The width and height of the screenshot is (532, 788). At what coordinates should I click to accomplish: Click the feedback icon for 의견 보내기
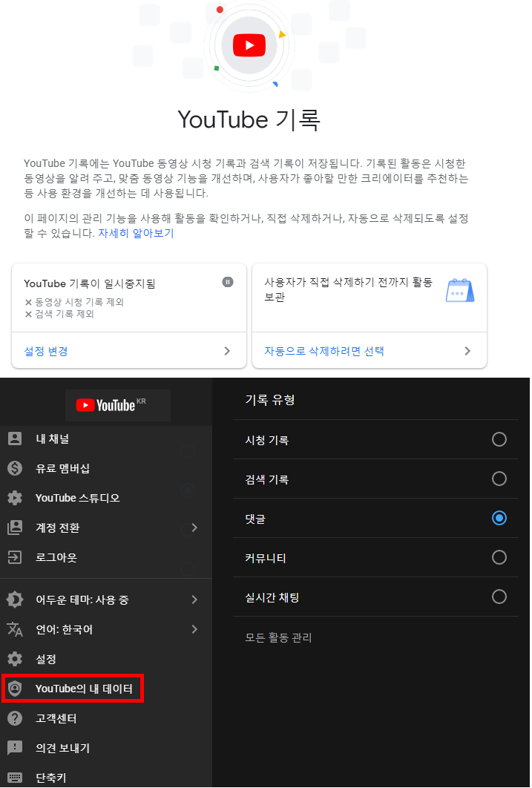click(15, 748)
